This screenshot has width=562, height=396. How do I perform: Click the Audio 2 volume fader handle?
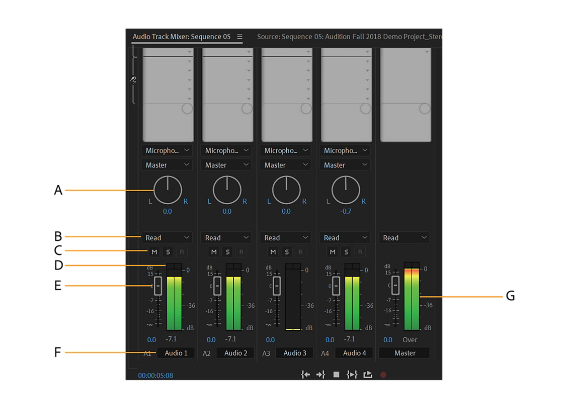coord(217,286)
